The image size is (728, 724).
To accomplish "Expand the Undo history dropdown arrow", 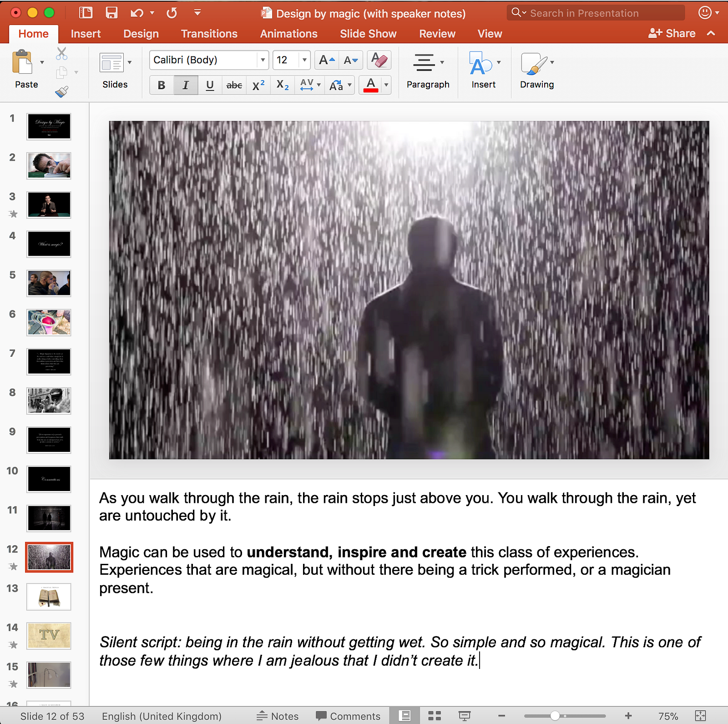I will [x=152, y=13].
